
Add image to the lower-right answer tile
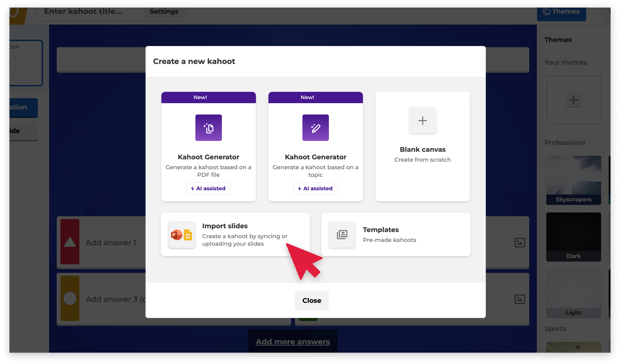(520, 299)
